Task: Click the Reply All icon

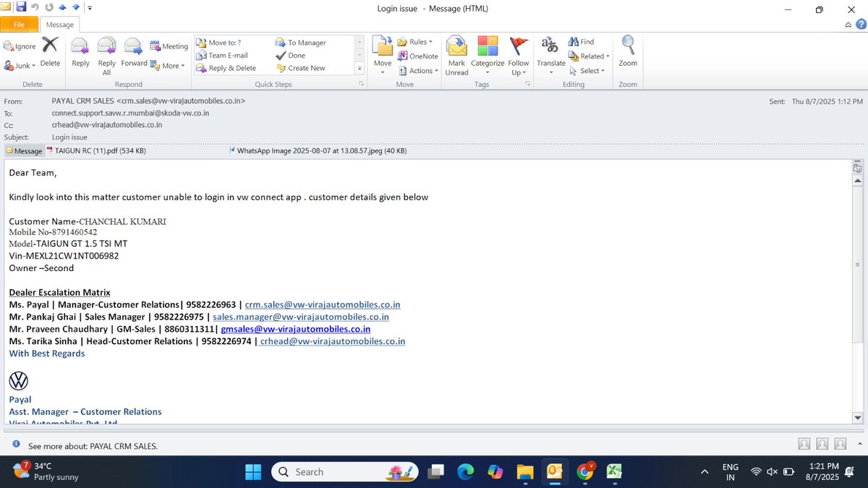Action: [x=106, y=56]
